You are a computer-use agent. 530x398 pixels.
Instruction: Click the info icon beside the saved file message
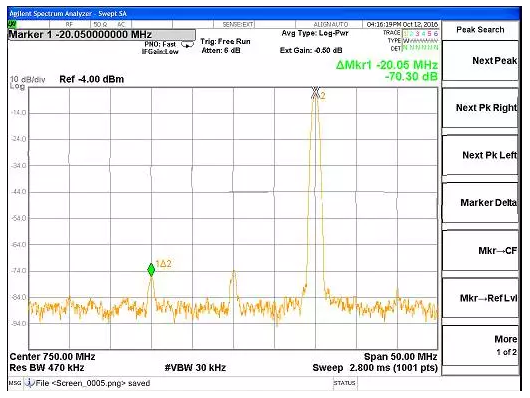click(30, 383)
